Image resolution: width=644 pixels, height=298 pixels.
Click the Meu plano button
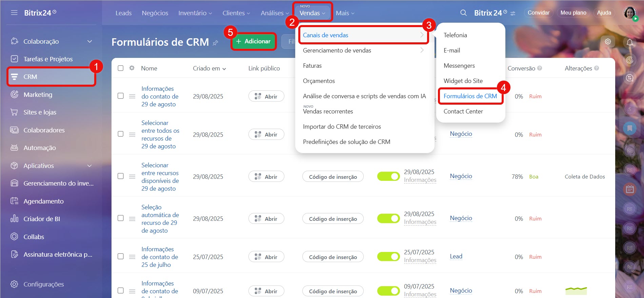573,13
